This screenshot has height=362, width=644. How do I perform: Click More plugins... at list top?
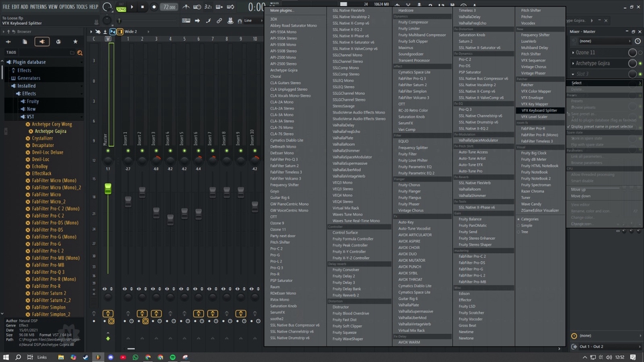coord(282,10)
